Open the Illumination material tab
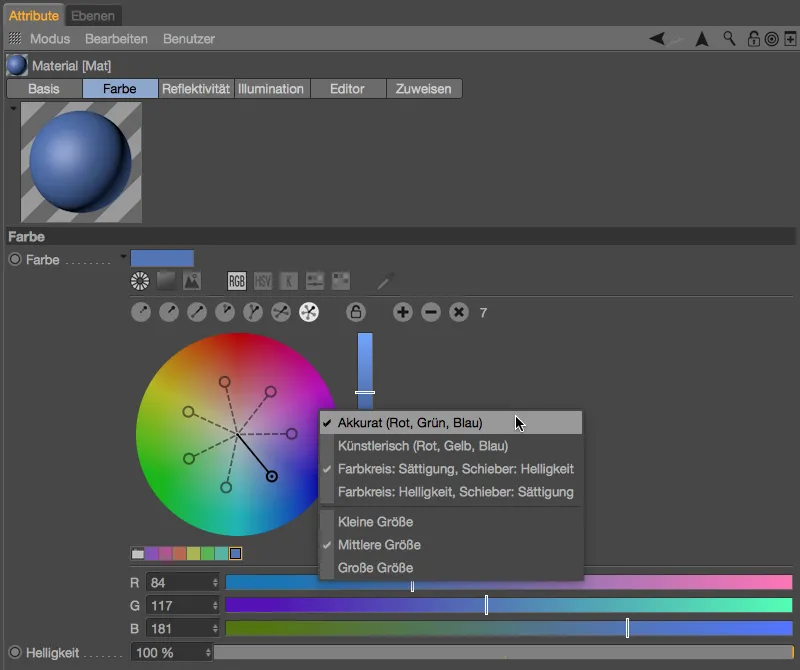 pyautogui.click(x=271, y=89)
